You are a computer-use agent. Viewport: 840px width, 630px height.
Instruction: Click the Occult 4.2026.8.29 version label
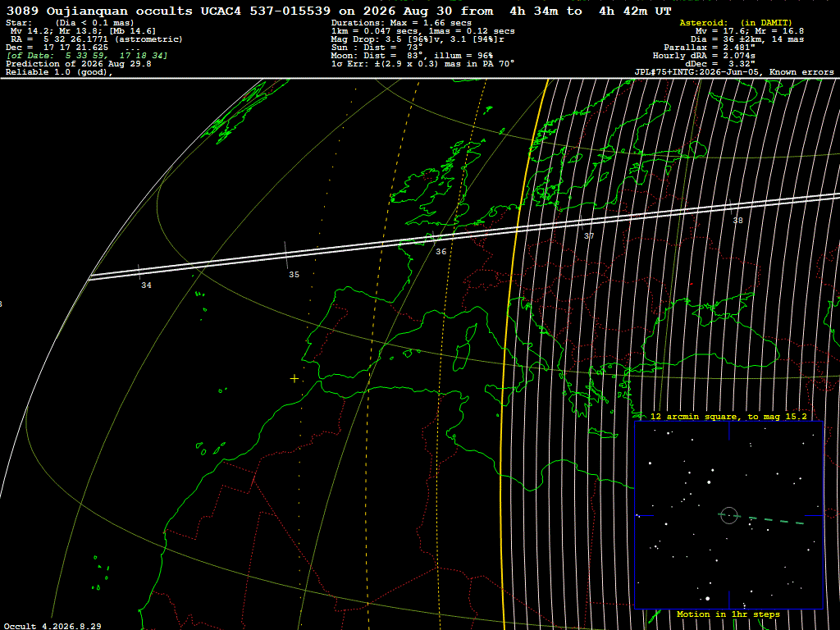coord(52,626)
